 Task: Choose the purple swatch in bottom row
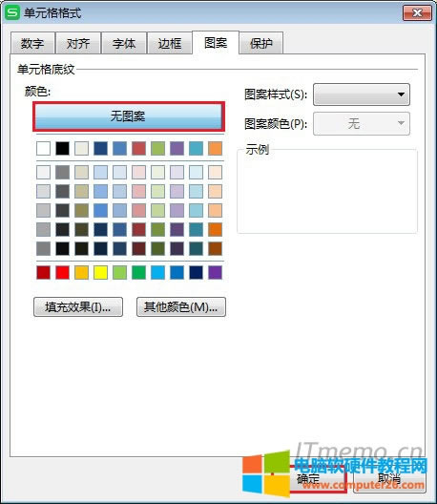[x=216, y=273]
